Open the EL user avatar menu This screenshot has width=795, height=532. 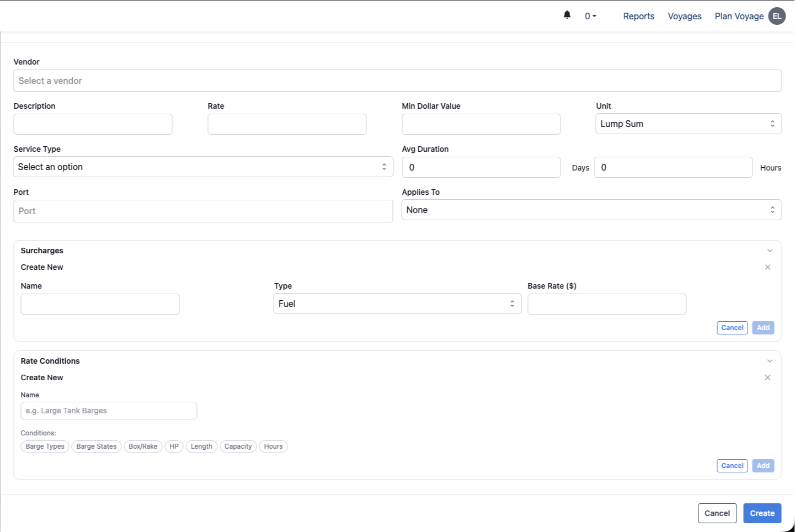777,16
